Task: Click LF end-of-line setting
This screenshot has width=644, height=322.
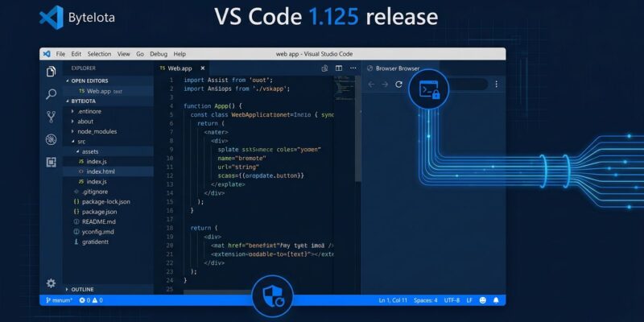Action: pyautogui.click(x=469, y=300)
